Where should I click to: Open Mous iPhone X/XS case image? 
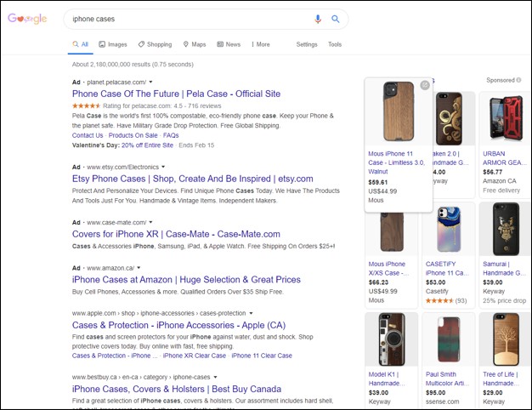coord(392,231)
